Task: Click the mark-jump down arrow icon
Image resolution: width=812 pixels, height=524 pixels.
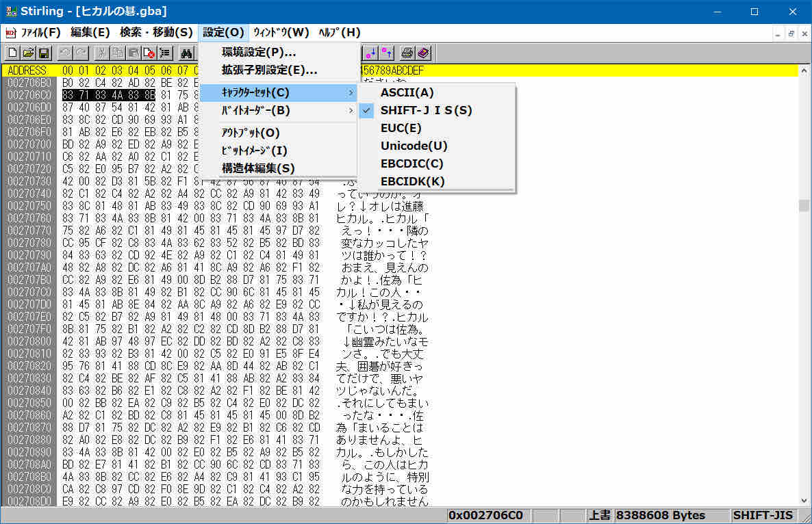Action: point(371,53)
